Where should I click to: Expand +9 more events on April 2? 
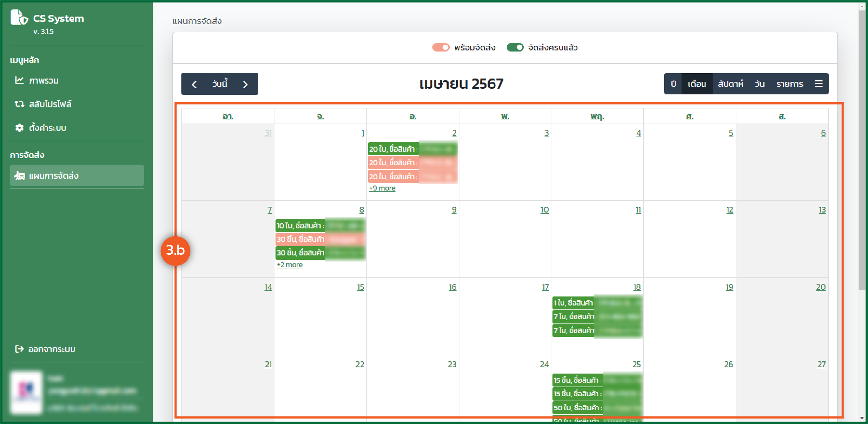[382, 188]
